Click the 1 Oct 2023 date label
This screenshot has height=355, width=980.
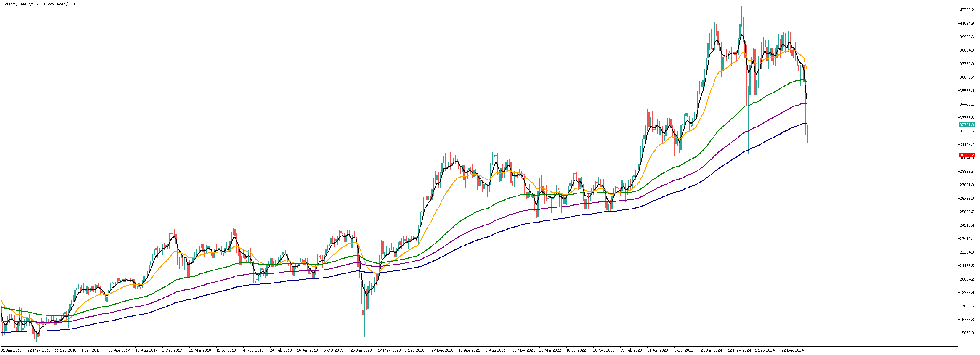coord(684,350)
